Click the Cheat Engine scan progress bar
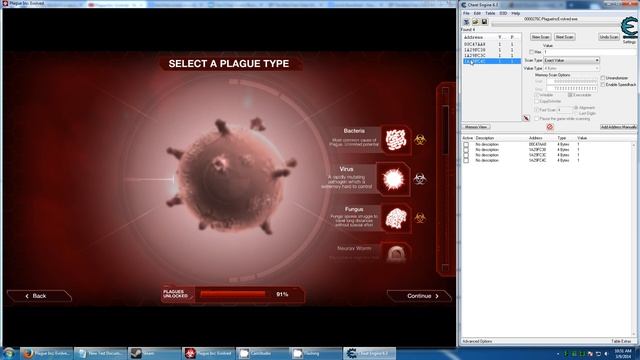The image size is (640, 360). click(x=555, y=24)
